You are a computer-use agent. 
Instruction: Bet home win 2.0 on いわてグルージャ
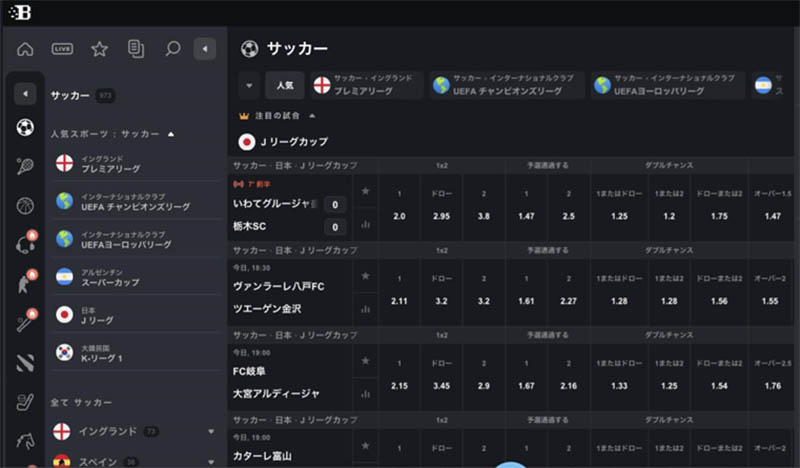click(399, 208)
